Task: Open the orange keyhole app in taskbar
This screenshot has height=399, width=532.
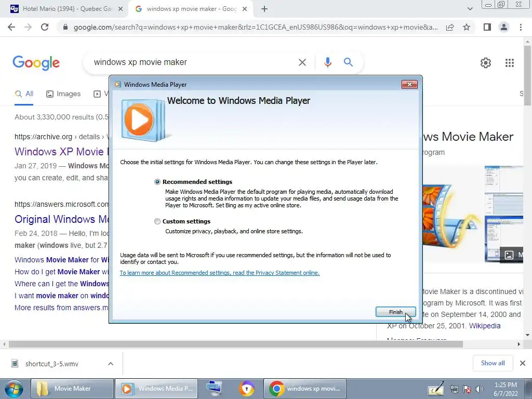Action: point(247,389)
